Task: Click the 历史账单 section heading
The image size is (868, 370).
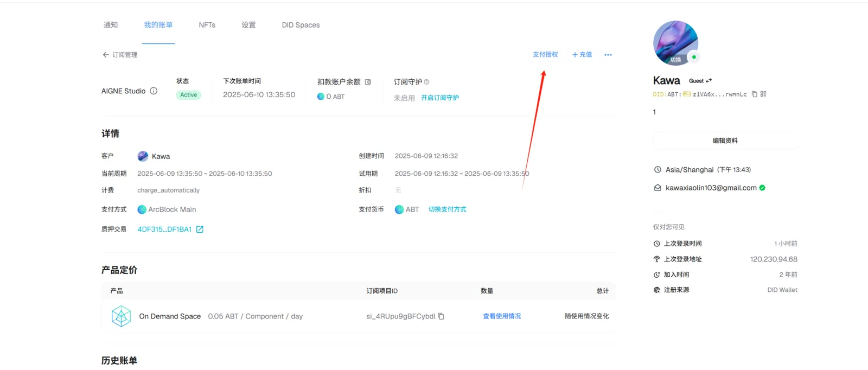Action: tap(119, 361)
